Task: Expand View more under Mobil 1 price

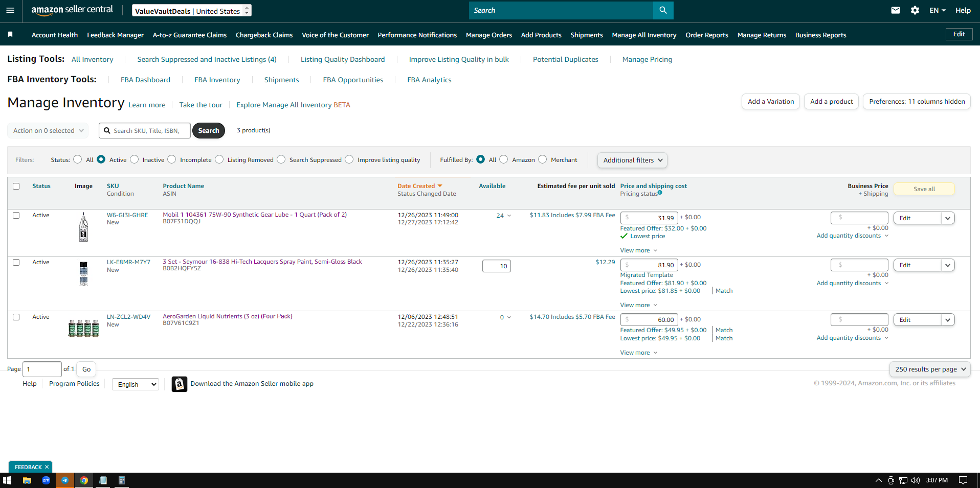Action: [x=638, y=250]
